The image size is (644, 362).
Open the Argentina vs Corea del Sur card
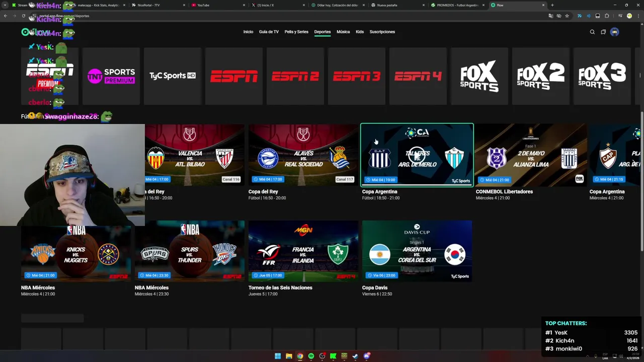coord(417,251)
